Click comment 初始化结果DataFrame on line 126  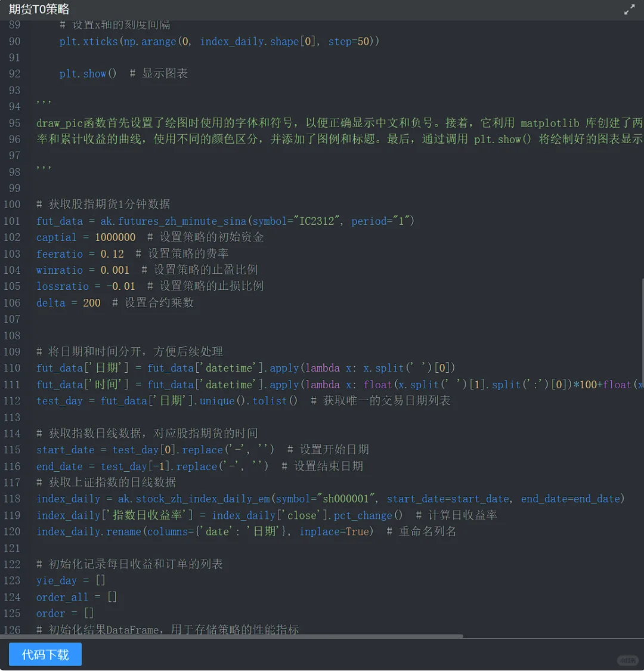tap(168, 629)
